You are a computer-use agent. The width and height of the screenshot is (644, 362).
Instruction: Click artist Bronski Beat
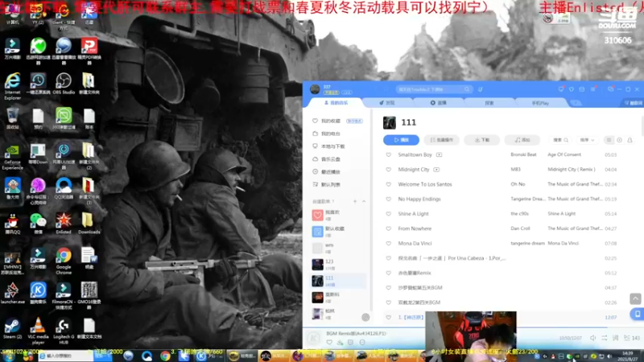(x=523, y=154)
